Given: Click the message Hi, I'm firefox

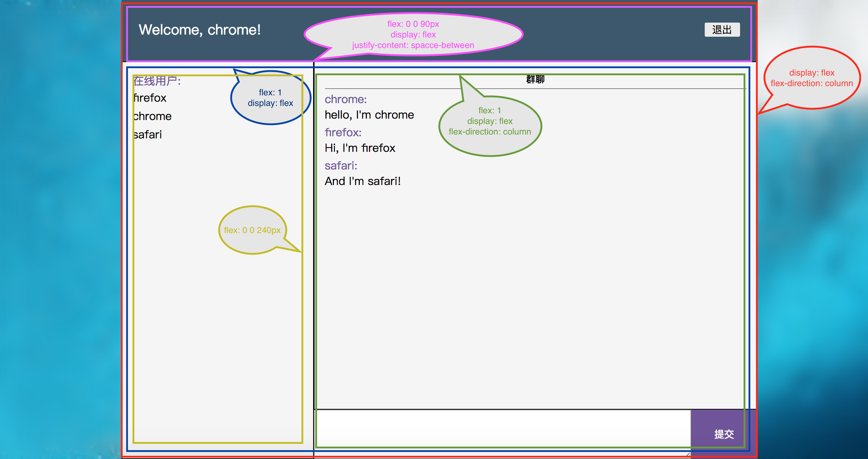Looking at the screenshot, I should pos(360,148).
